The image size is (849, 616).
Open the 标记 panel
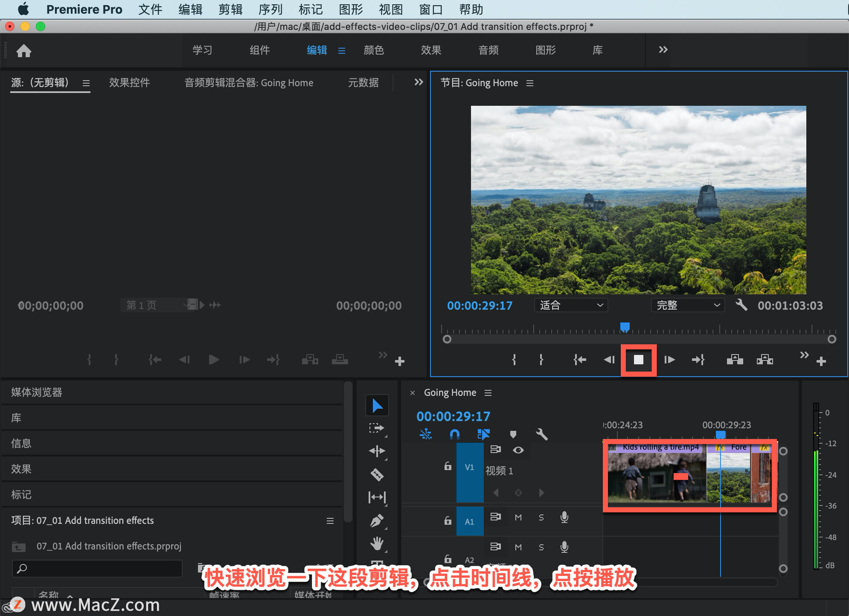(21, 494)
